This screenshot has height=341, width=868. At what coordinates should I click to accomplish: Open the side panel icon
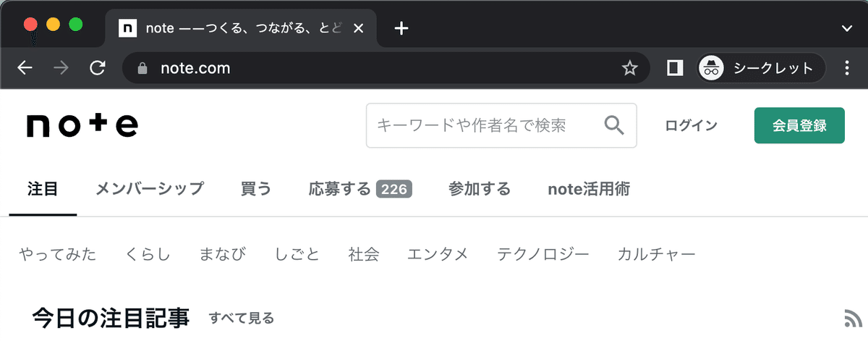675,68
